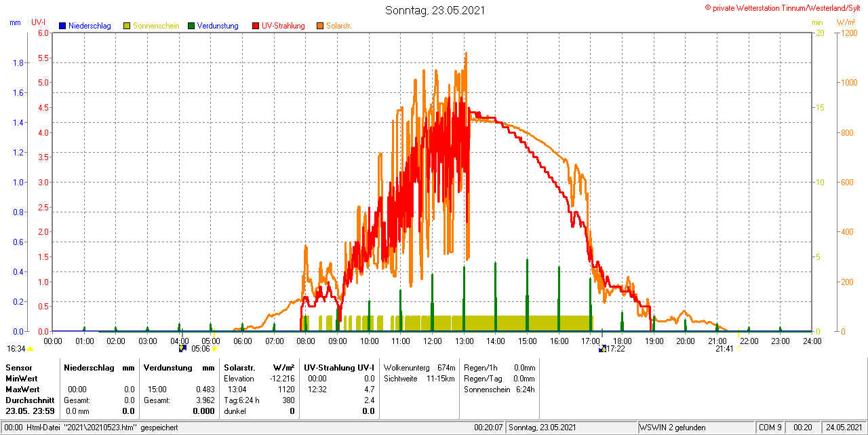This screenshot has width=868, height=435.
Task: Click the 6.0 value on the UV-I axis
Action: (x=43, y=33)
